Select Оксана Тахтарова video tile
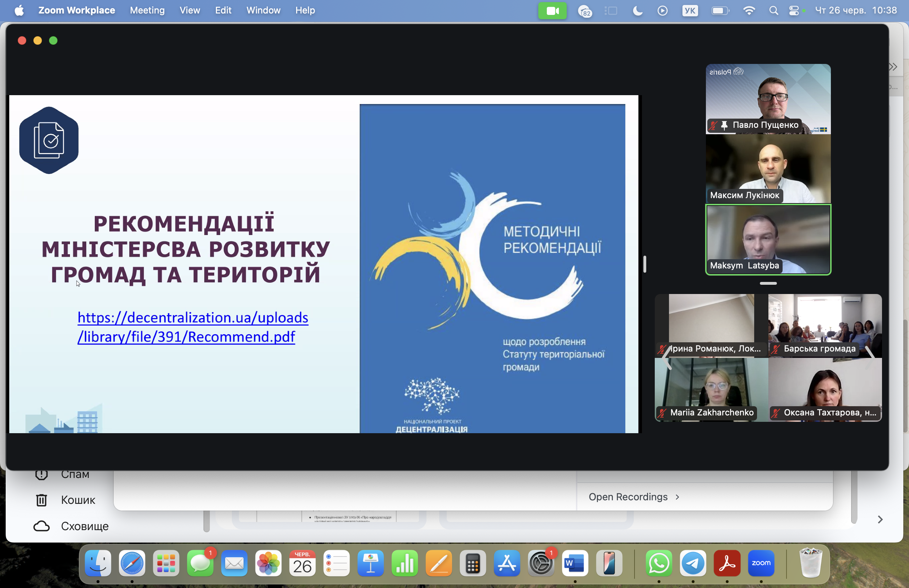The height and width of the screenshot is (588, 909). 824,390
